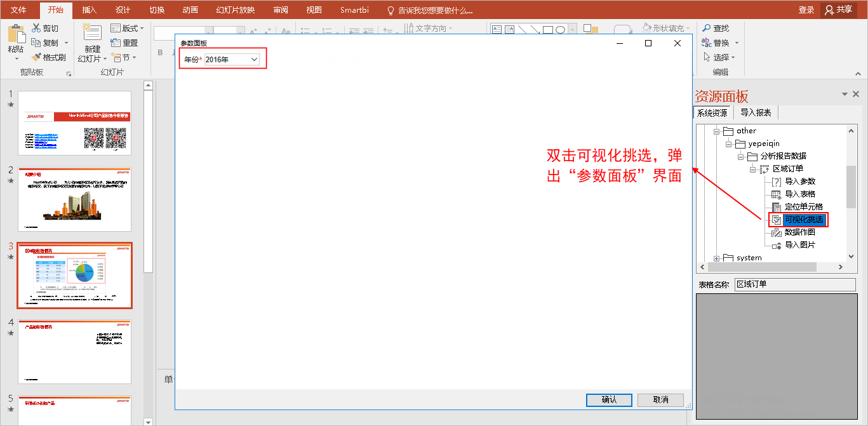The image size is (868, 426).
Task: Click the 数据作图 chart icon
Action: 776,232
